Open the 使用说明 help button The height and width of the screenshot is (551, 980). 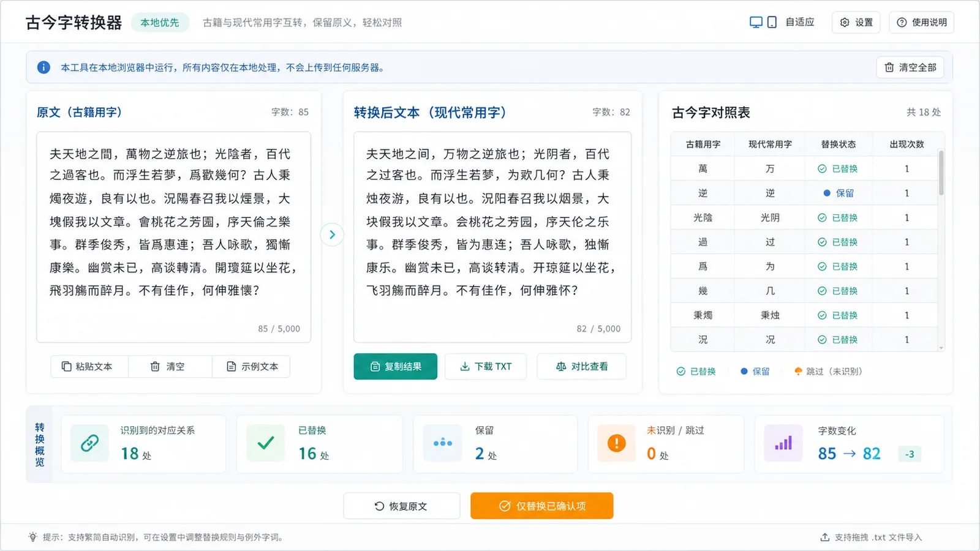921,22
